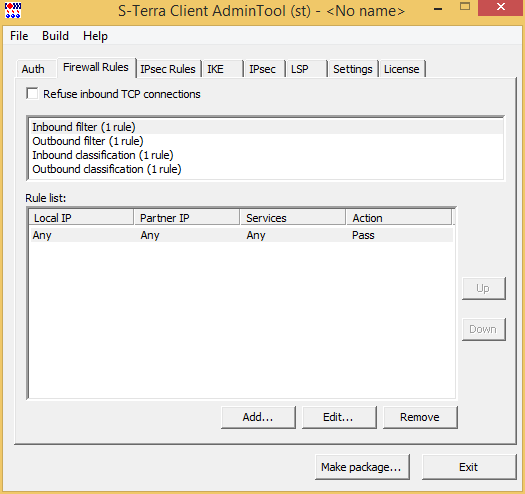Click the Partner IP column header
The image size is (525, 494).
tap(187, 218)
